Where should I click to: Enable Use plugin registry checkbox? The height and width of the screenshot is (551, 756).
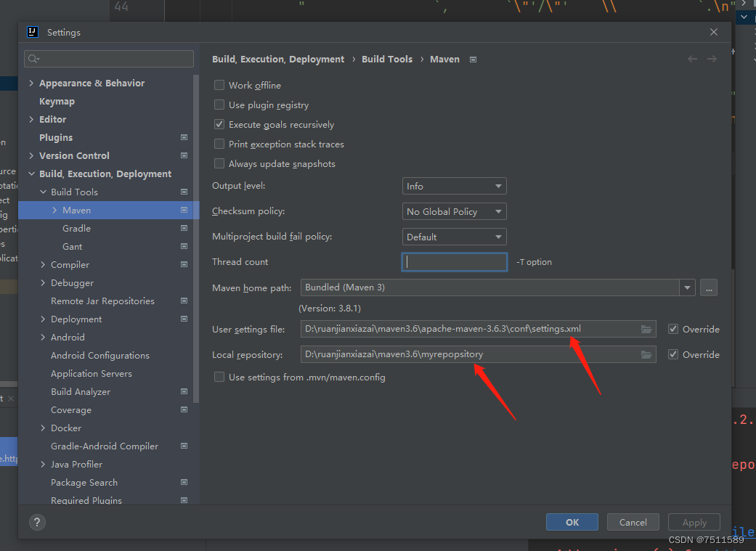click(x=219, y=105)
